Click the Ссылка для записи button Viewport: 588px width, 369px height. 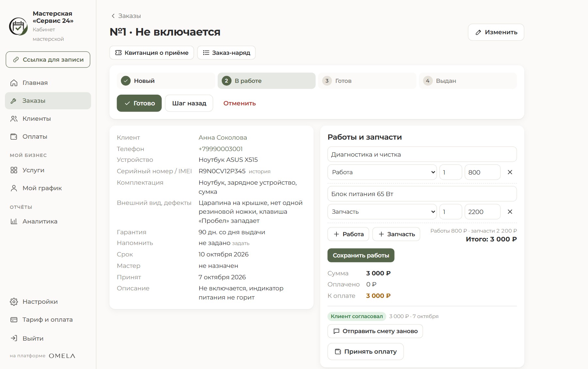click(x=48, y=60)
